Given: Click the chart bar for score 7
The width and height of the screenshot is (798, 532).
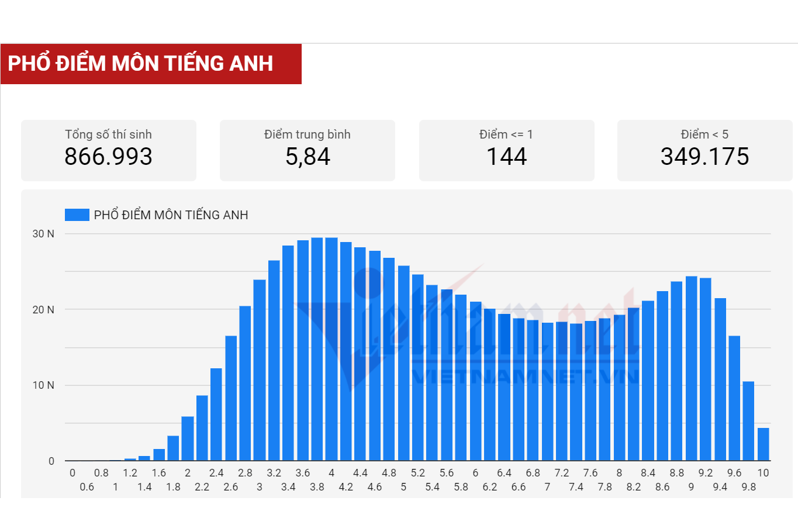Looking at the screenshot, I should (547, 392).
